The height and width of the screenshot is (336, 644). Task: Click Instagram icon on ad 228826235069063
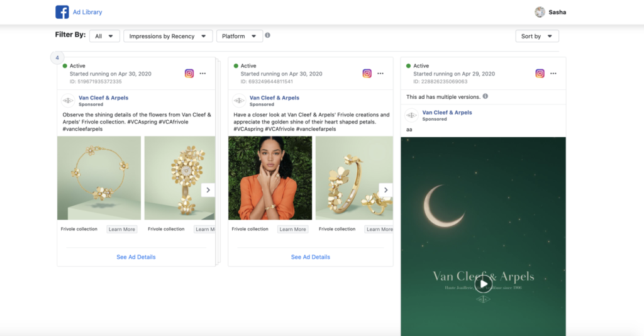pos(540,74)
